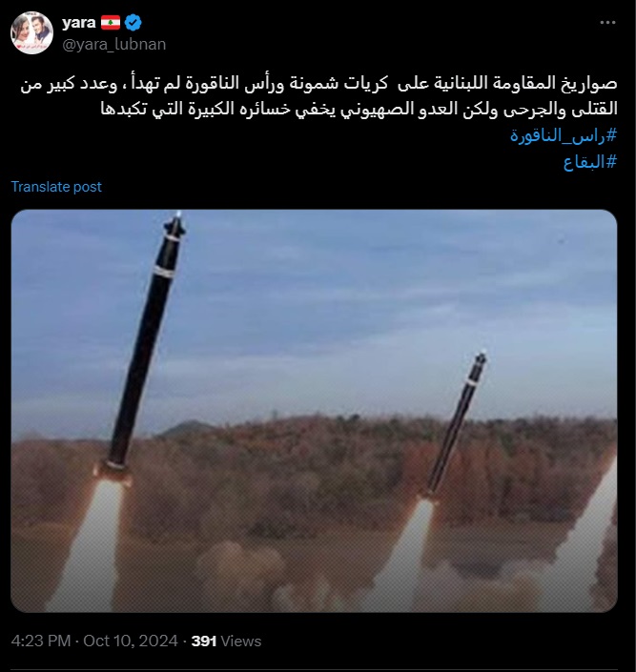Click the second line of Arabic post text
The image size is (636, 672).
coord(359,109)
